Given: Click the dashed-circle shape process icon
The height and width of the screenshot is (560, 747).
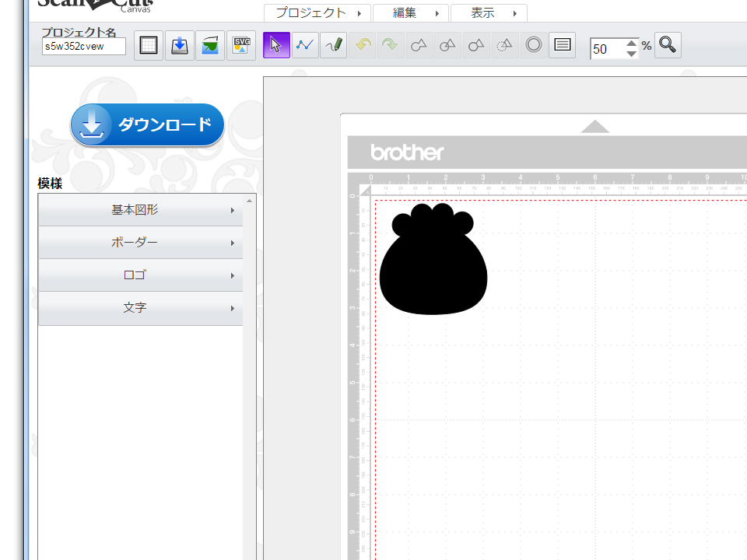Looking at the screenshot, I should [x=505, y=45].
